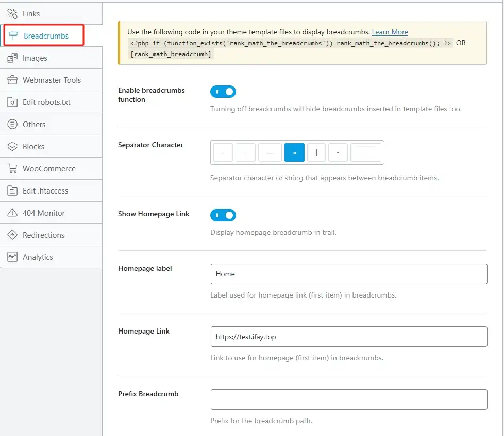Choose the dot separator character
This screenshot has width=504, height=436.
coord(338,152)
